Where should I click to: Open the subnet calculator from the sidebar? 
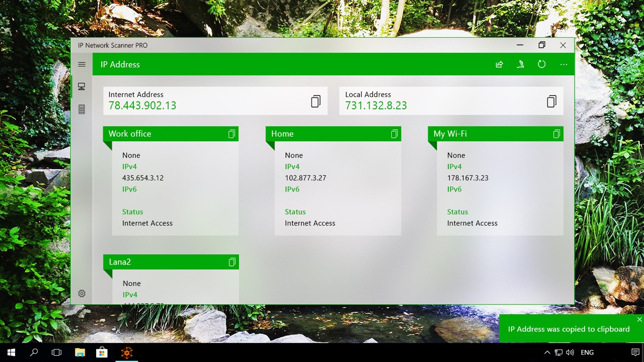[81, 109]
